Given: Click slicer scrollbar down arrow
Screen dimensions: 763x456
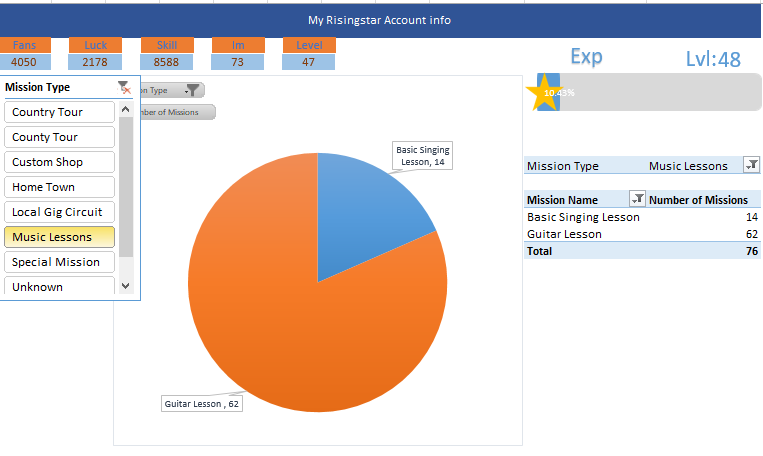Looking at the screenshot, I should 126,286.
